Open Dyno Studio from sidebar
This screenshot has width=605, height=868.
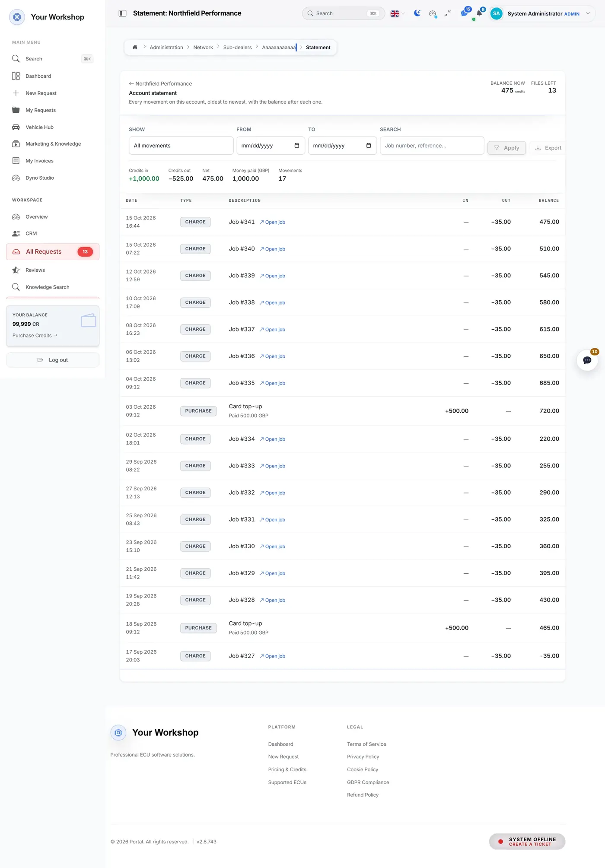click(x=53, y=178)
